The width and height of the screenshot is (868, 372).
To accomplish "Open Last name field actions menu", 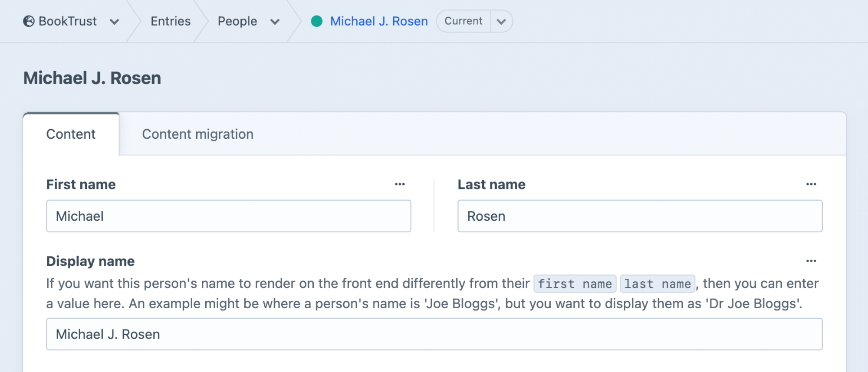I will point(811,184).
